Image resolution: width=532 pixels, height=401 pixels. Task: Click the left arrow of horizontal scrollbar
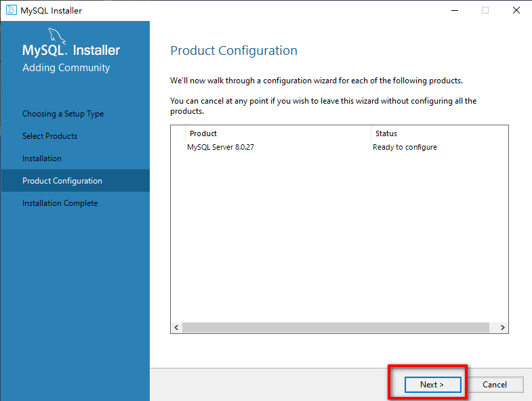tap(176, 327)
